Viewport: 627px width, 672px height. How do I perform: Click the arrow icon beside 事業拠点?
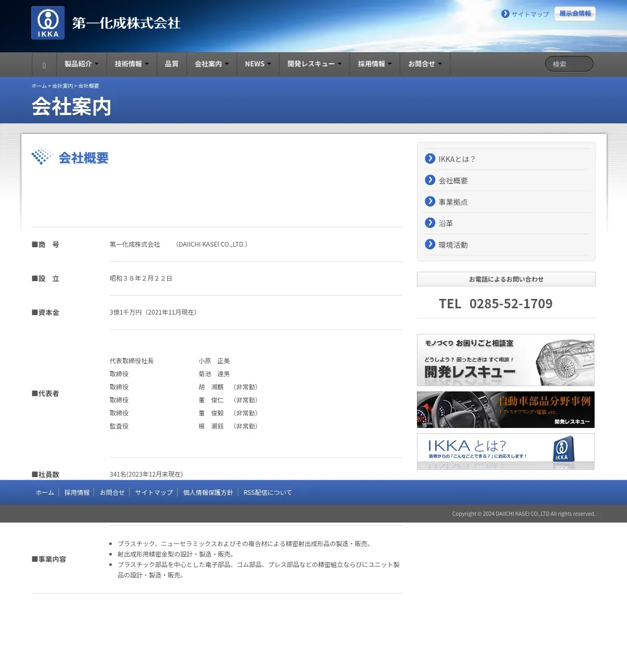pos(430,201)
